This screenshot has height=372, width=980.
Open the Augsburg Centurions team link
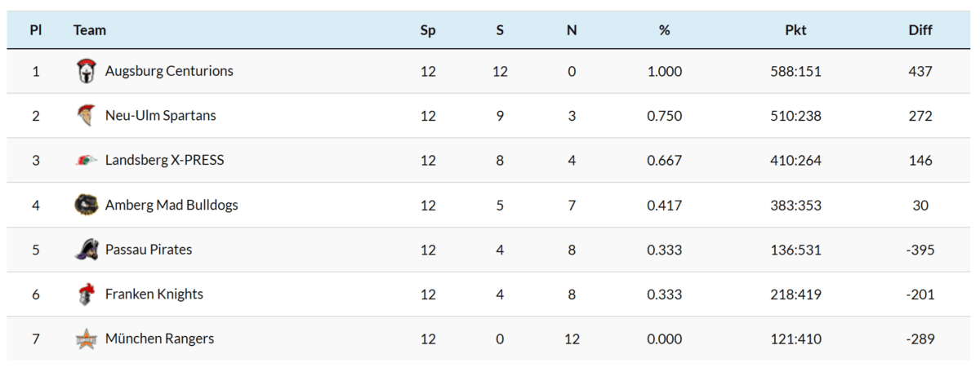pyautogui.click(x=169, y=71)
